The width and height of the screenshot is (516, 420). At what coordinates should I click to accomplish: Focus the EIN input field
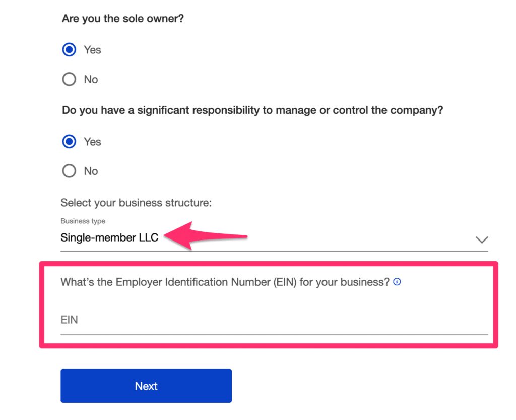[x=272, y=320]
